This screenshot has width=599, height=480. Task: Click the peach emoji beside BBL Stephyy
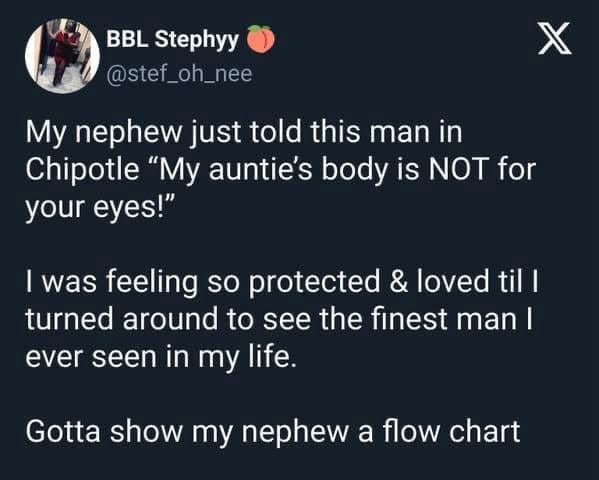(261, 39)
